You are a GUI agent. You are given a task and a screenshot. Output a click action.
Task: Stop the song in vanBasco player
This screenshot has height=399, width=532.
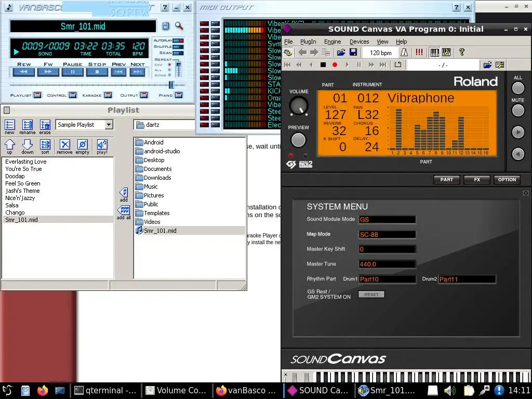point(97,72)
